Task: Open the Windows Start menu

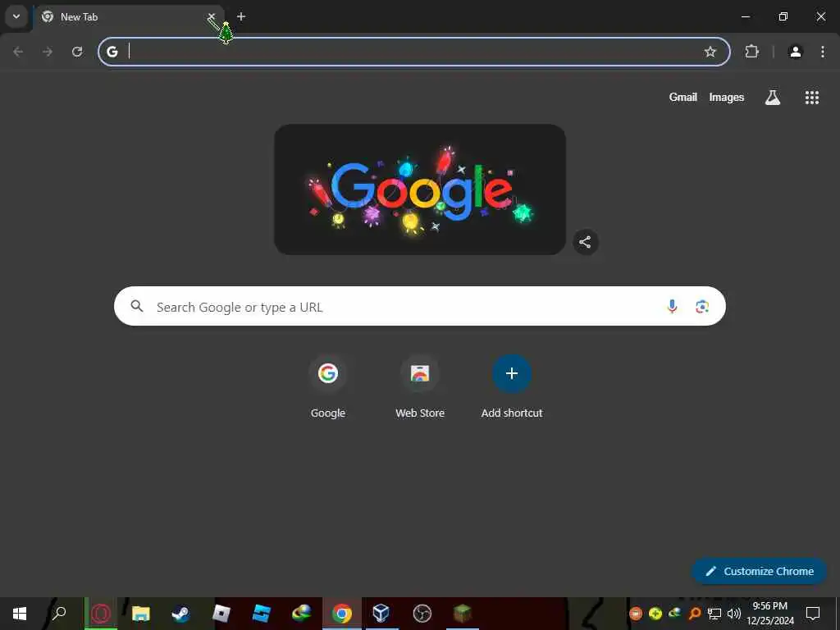Action: [20, 614]
